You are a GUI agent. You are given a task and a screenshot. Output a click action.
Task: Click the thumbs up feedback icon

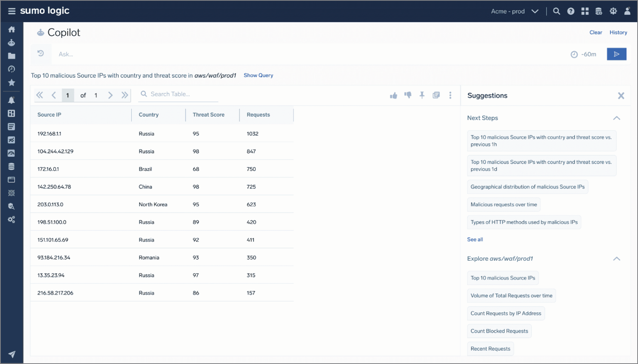pyautogui.click(x=393, y=95)
